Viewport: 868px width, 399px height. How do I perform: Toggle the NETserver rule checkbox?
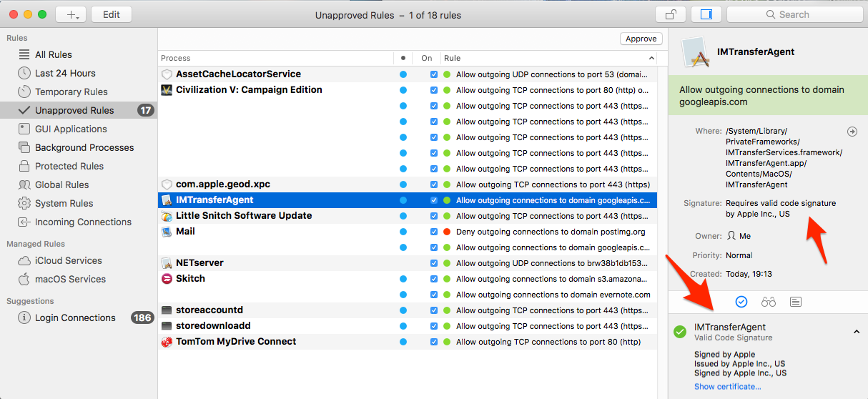coord(434,263)
